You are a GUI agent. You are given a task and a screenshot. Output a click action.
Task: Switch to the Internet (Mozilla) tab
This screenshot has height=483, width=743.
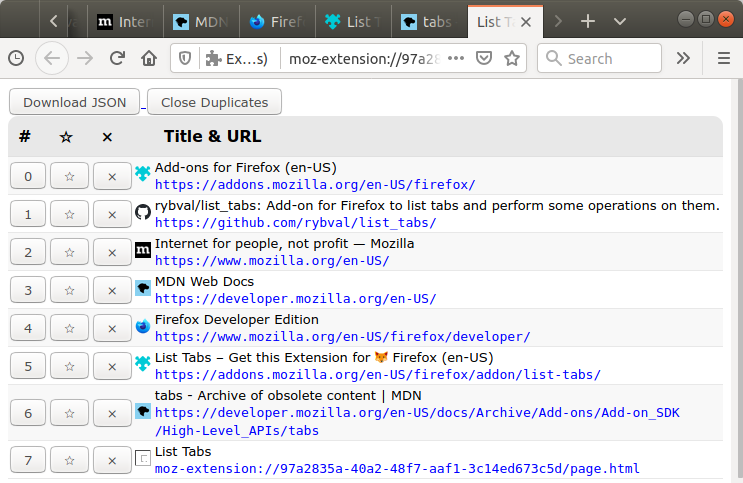tap(126, 22)
